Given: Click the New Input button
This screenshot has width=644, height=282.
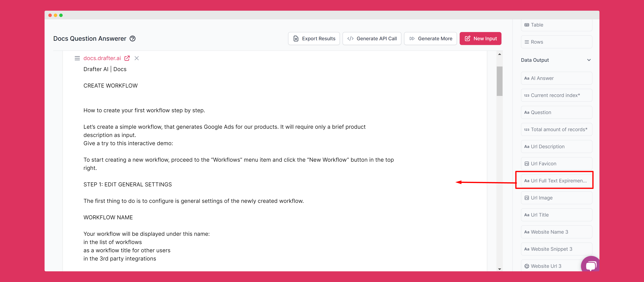Looking at the screenshot, I should pos(480,38).
